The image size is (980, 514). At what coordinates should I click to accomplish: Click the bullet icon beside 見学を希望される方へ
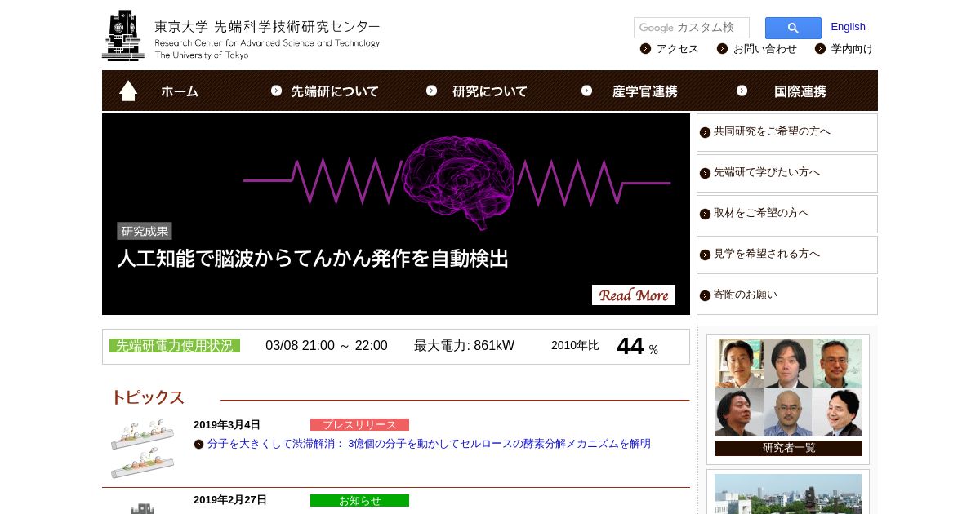click(x=706, y=255)
